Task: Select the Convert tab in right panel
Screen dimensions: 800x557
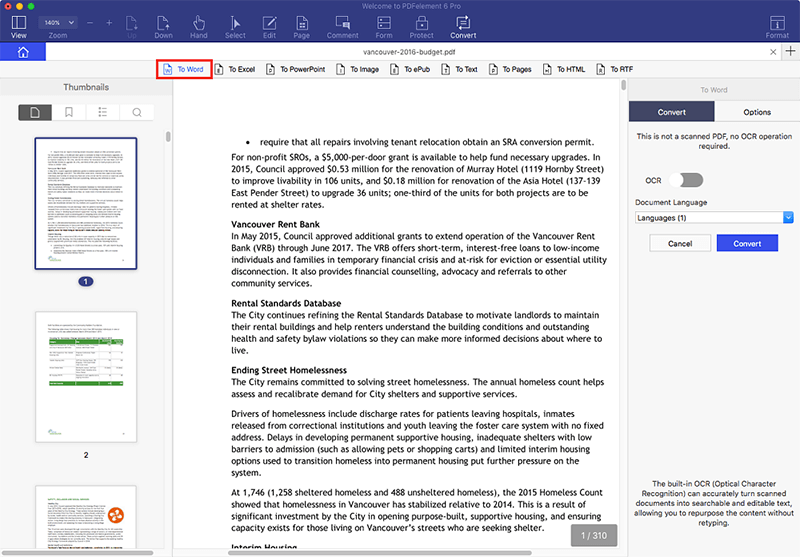Action: point(671,113)
